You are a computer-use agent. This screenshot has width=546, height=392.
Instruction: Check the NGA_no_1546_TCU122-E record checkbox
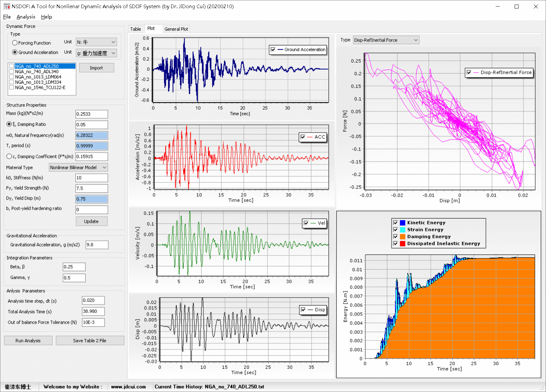pyautogui.click(x=11, y=88)
